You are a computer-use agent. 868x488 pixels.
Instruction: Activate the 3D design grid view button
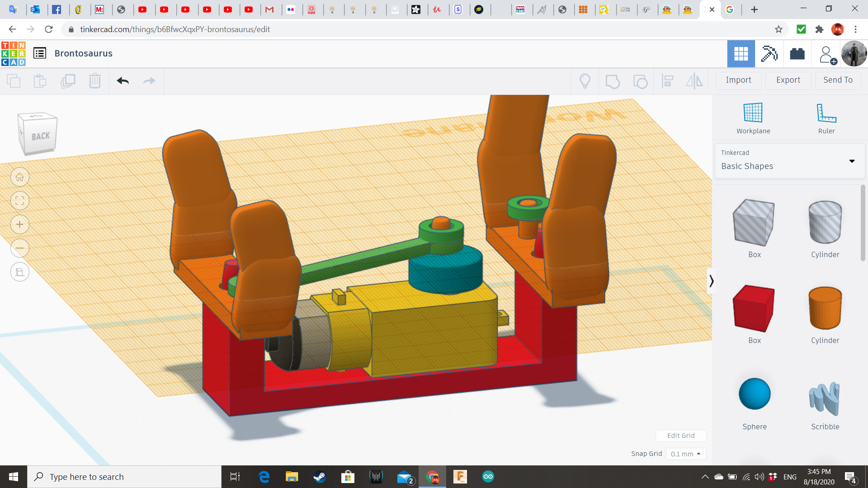click(741, 54)
